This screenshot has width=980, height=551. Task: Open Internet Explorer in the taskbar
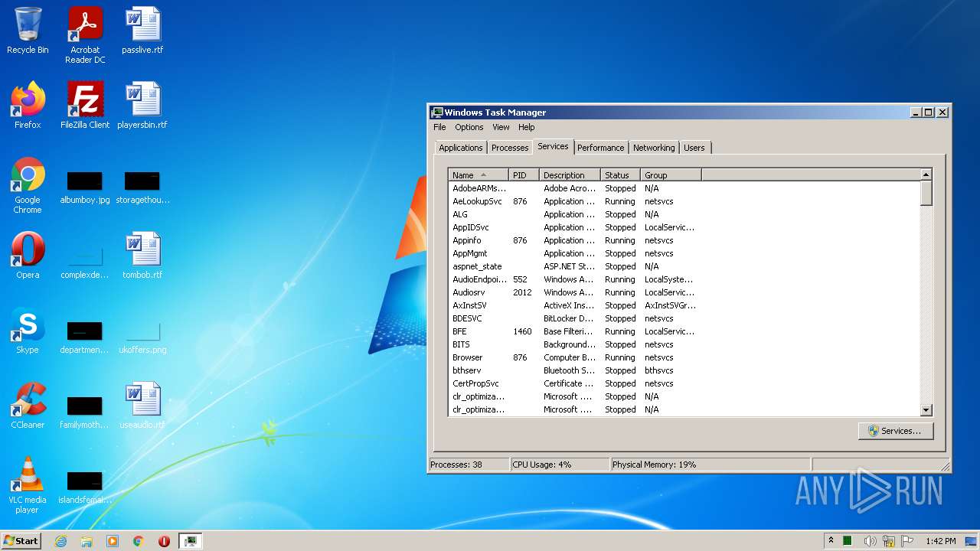61,541
